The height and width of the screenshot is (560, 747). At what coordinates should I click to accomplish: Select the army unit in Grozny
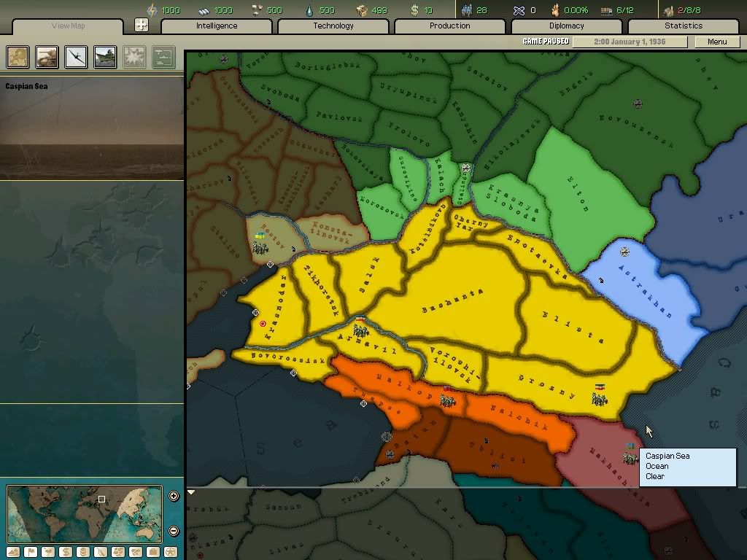(600, 395)
